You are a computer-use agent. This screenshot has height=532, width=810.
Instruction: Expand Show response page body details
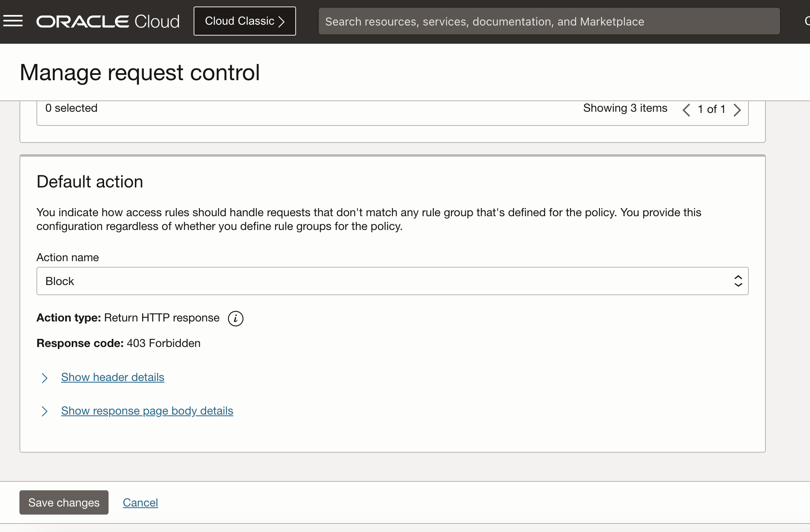(147, 411)
